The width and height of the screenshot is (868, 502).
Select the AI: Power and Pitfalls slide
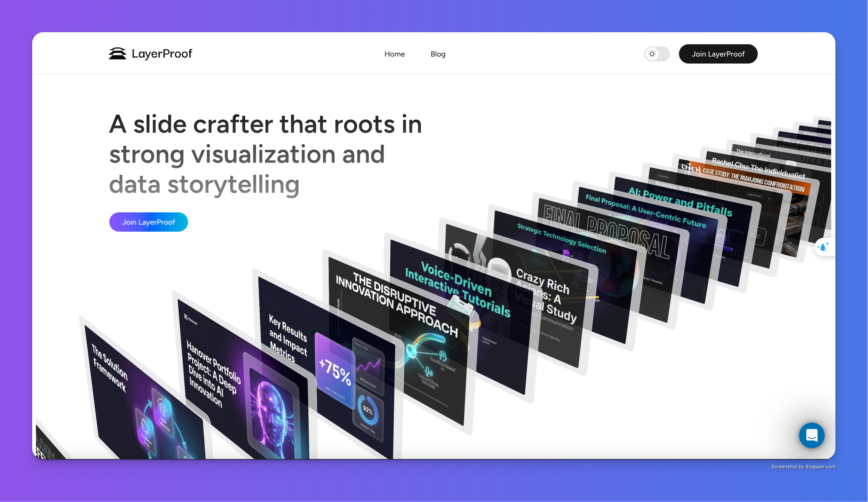coord(680,202)
